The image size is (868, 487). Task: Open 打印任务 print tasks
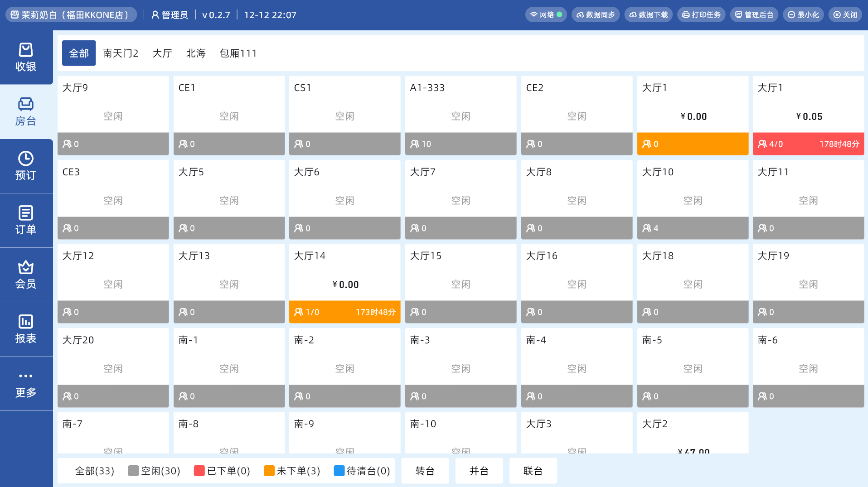(x=701, y=15)
